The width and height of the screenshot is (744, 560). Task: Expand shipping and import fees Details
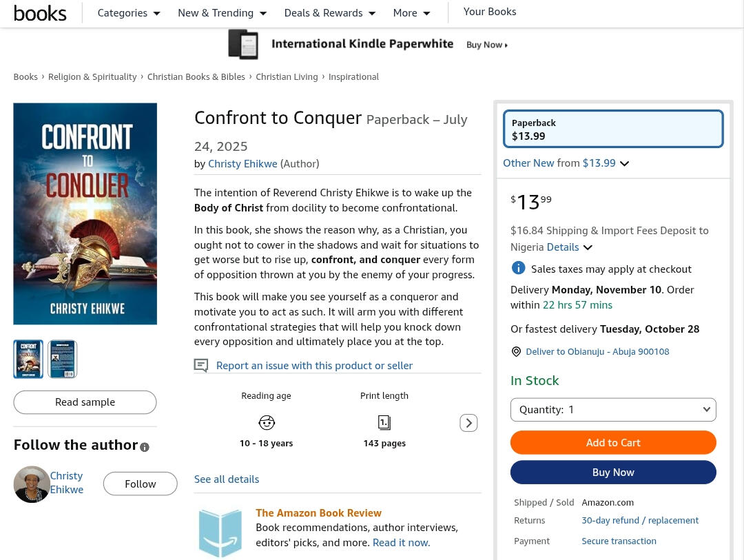(x=569, y=247)
